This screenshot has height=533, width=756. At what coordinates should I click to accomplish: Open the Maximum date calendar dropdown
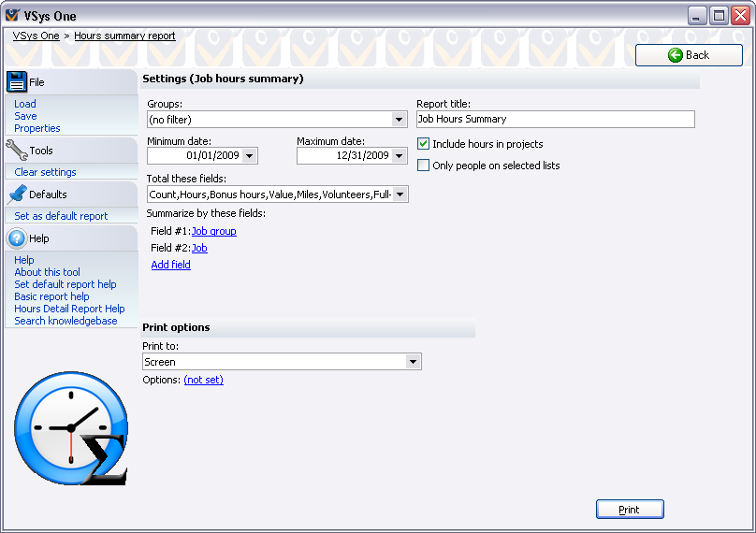[399, 155]
